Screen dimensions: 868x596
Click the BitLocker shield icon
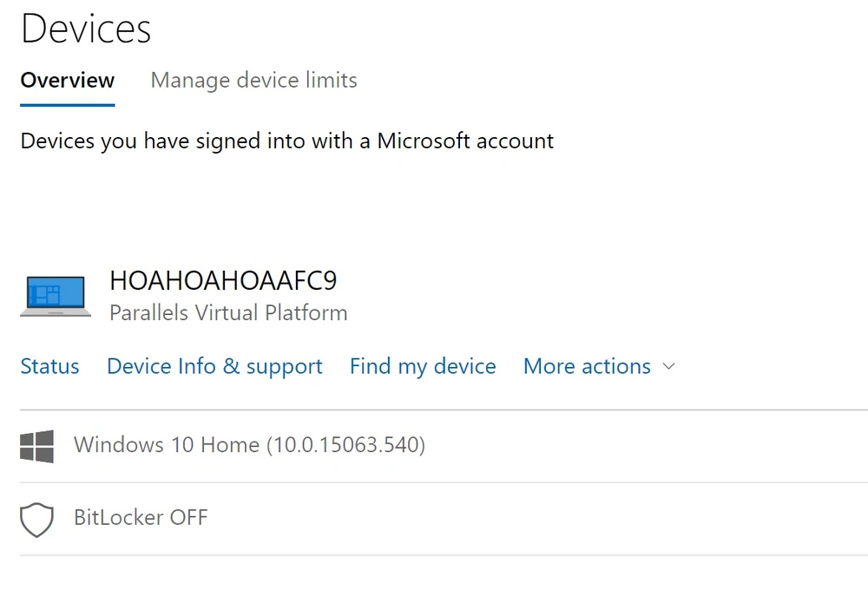click(x=36, y=519)
